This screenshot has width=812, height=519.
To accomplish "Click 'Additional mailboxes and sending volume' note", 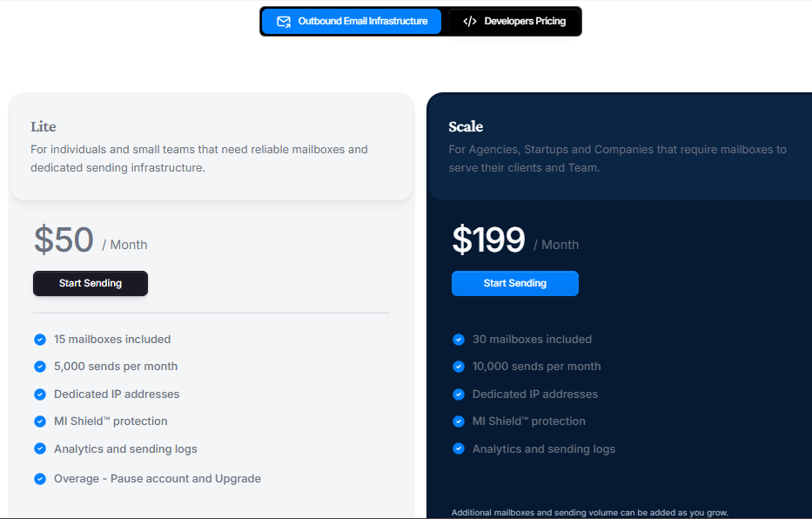I will (x=590, y=513).
